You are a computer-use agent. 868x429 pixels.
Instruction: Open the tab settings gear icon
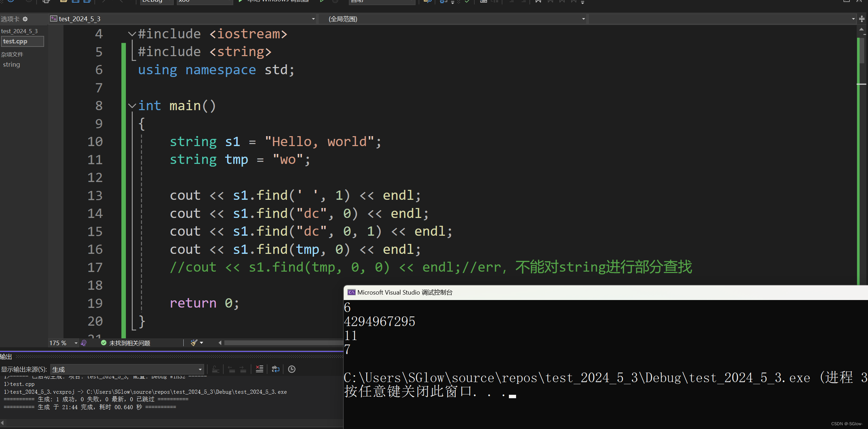point(25,19)
